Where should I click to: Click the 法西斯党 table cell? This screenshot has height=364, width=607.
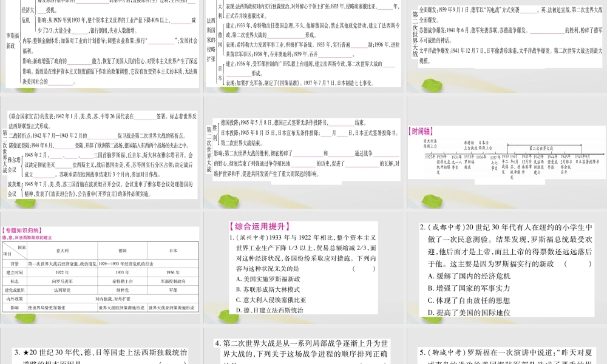point(62,290)
